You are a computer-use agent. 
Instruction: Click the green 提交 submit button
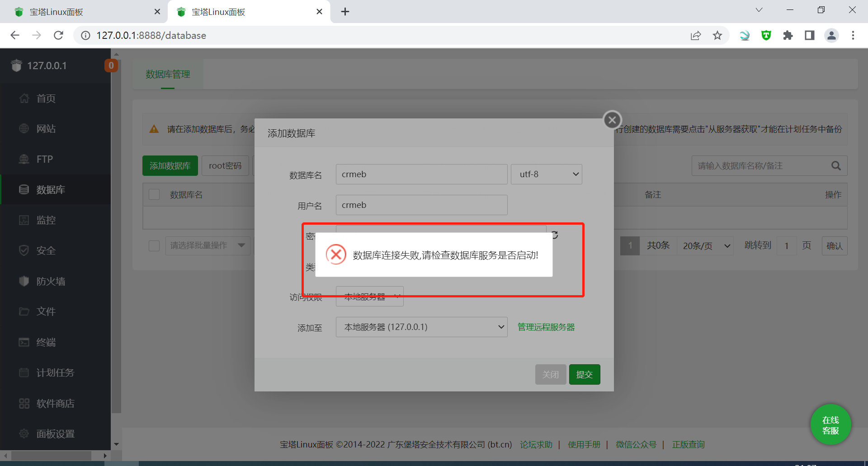coord(584,374)
